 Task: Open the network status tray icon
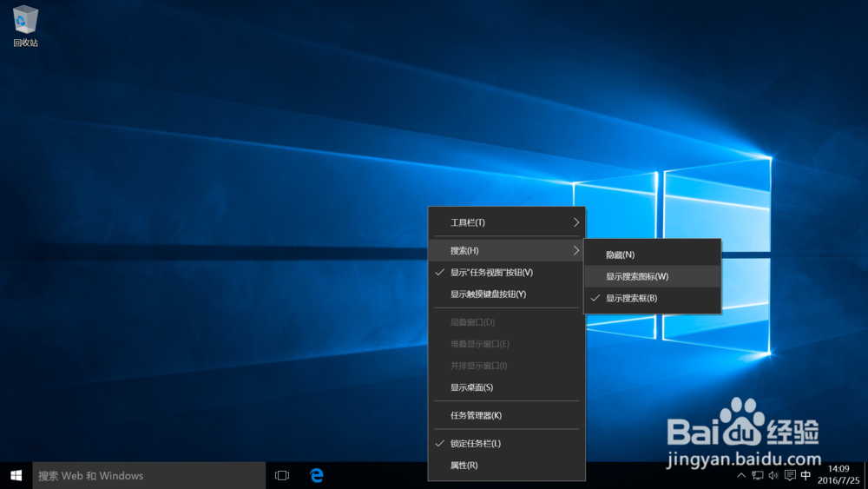(x=757, y=475)
